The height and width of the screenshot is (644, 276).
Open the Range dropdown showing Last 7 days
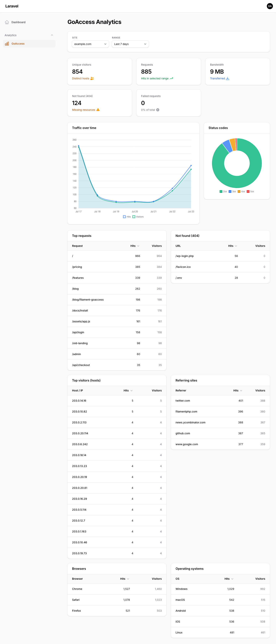pos(130,44)
